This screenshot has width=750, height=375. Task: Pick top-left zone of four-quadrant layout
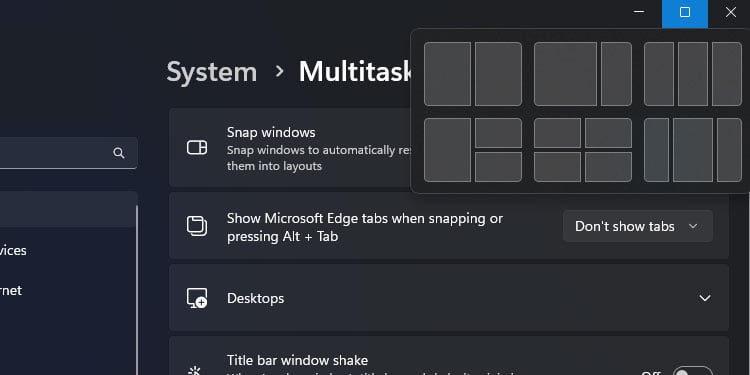point(557,133)
